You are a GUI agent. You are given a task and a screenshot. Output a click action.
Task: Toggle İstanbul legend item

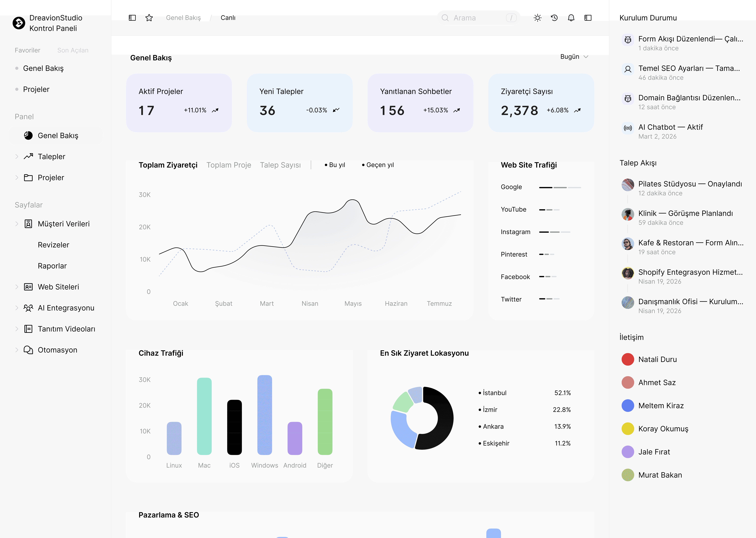(x=493, y=393)
